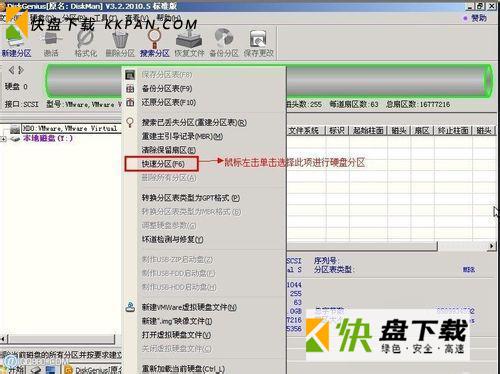
Task: Click right arrow of horizontal table scrollbar
Action: (x=491, y=246)
